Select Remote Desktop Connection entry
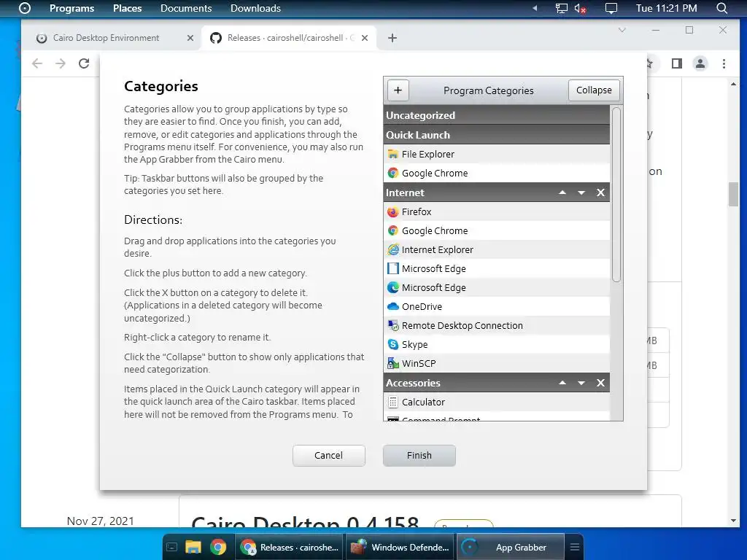This screenshot has height=560, width=747. [x=496, y=326]
